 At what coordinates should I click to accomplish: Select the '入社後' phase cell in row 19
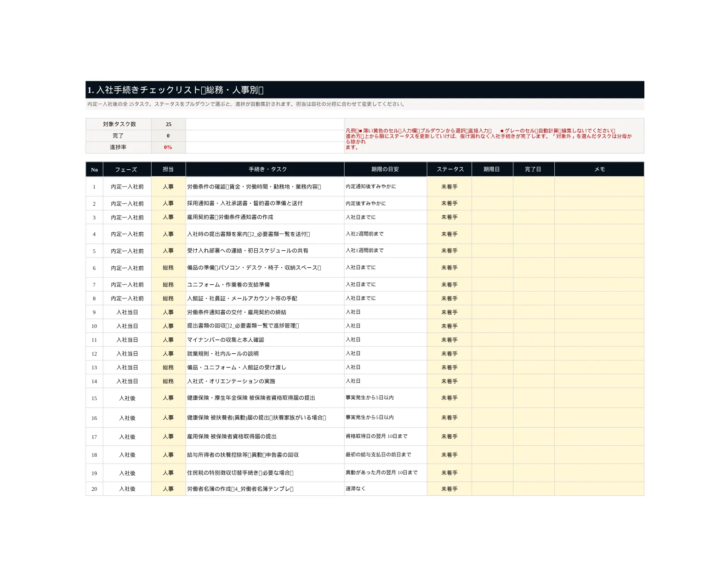pyautogui.click(x=127, y=473)
